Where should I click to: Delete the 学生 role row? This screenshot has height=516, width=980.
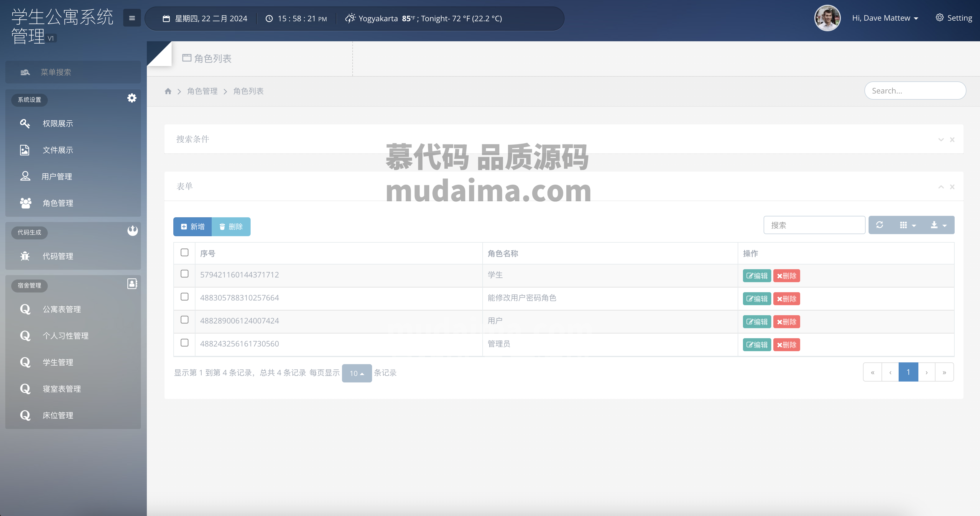coord(786,276)
